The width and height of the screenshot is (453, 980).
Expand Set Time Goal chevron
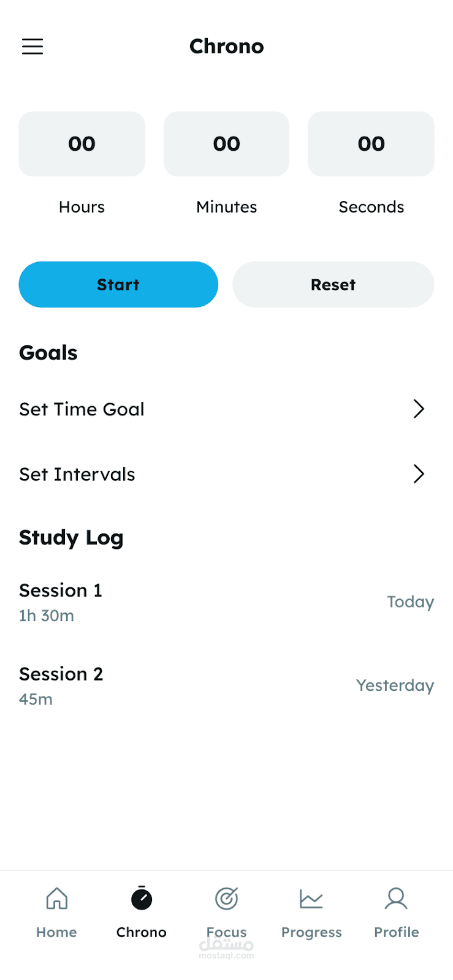coord(419,409)
